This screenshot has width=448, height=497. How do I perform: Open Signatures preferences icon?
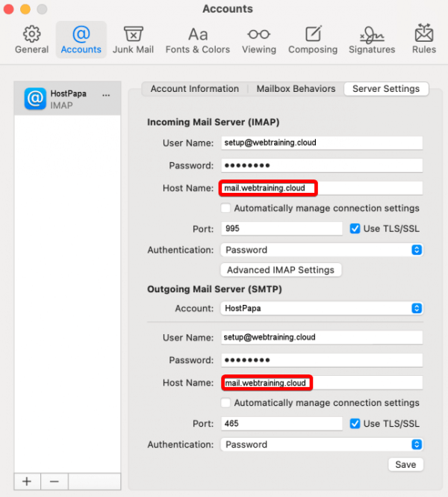tap(372, 34)
